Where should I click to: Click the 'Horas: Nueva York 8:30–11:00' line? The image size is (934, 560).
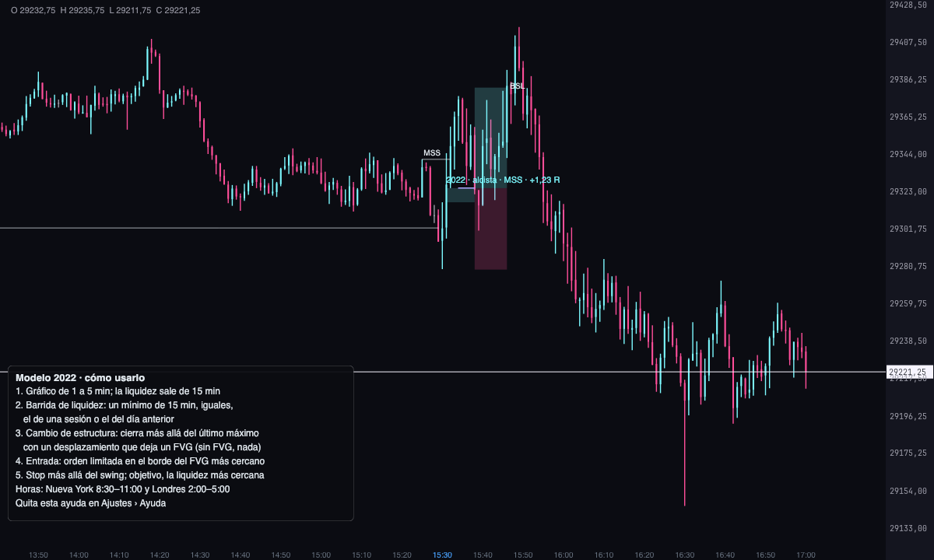coord(122,489)
